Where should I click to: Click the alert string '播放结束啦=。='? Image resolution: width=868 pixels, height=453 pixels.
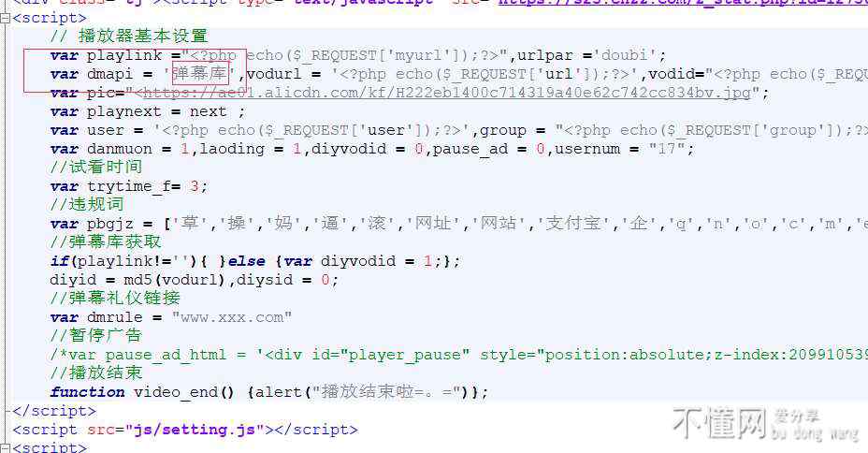coord(386,391)
